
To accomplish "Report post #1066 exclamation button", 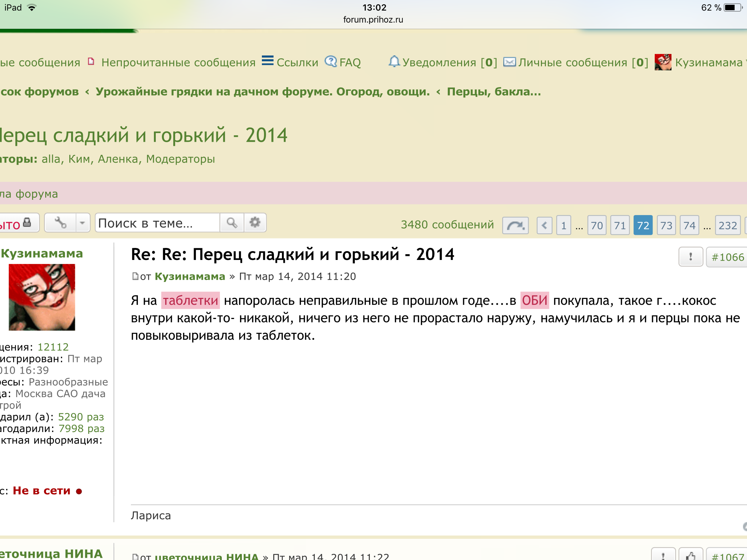I will (x=690, y=257).
